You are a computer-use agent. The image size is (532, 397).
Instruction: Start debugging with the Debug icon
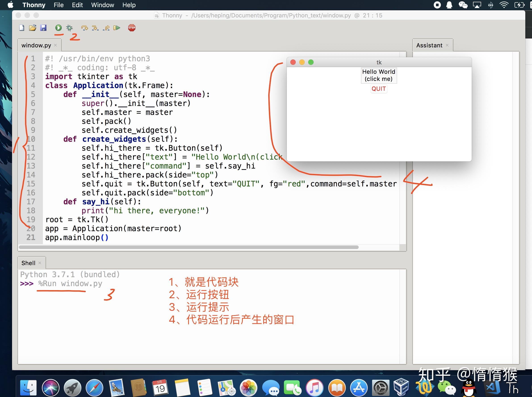(70, 28)
